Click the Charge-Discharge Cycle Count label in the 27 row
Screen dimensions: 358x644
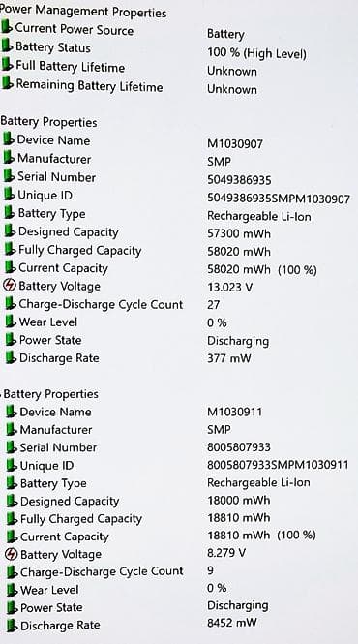click(101, 305)
